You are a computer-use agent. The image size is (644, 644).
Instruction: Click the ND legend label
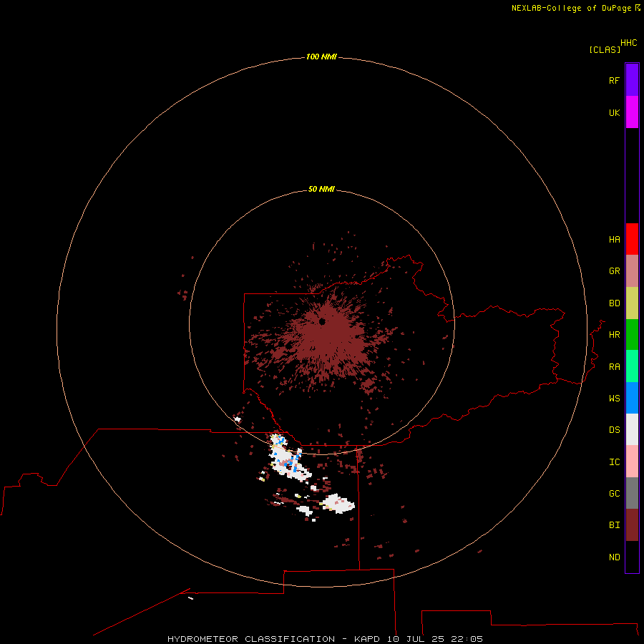(614, 557)
